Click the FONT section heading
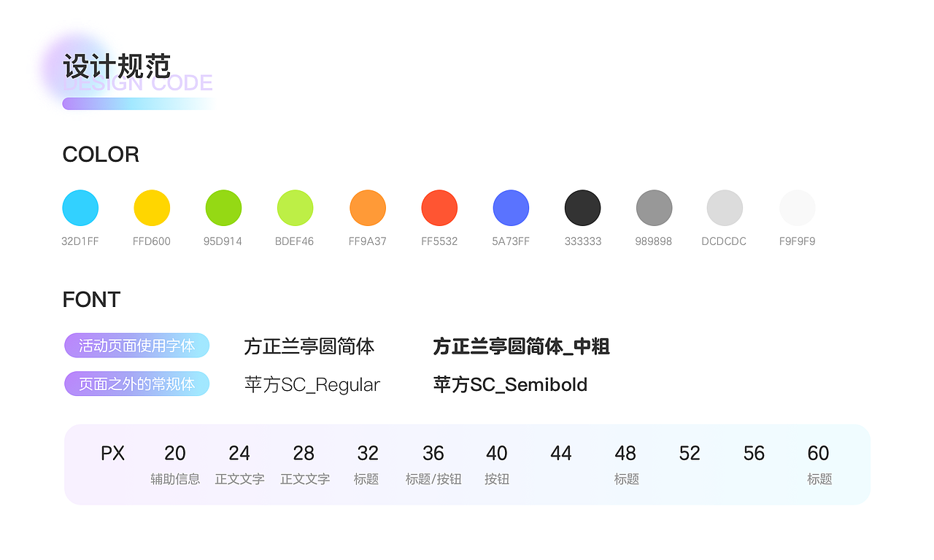This screenshot has width=934, height=560. coord(91,299)
